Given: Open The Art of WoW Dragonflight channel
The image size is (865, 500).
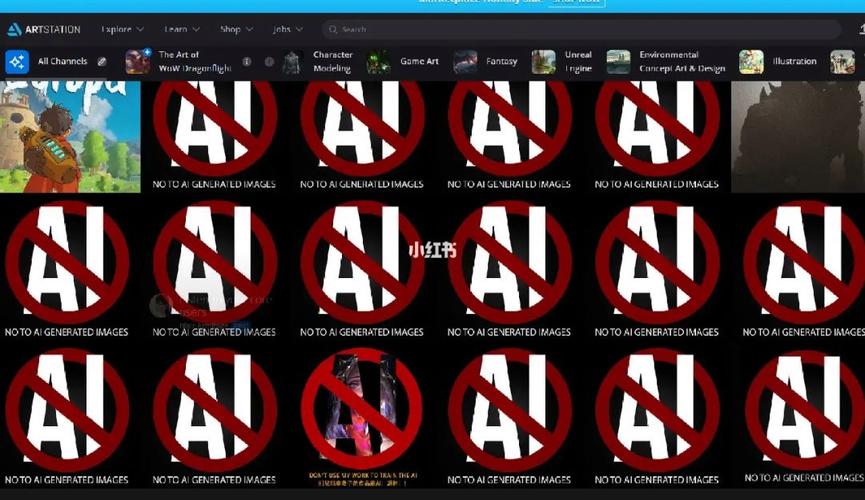Looking at the screenshot, I should (x=178, y=61).
